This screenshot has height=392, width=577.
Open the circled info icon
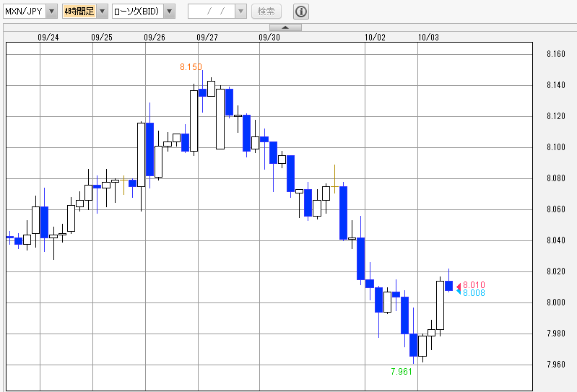tap(301, 12)
